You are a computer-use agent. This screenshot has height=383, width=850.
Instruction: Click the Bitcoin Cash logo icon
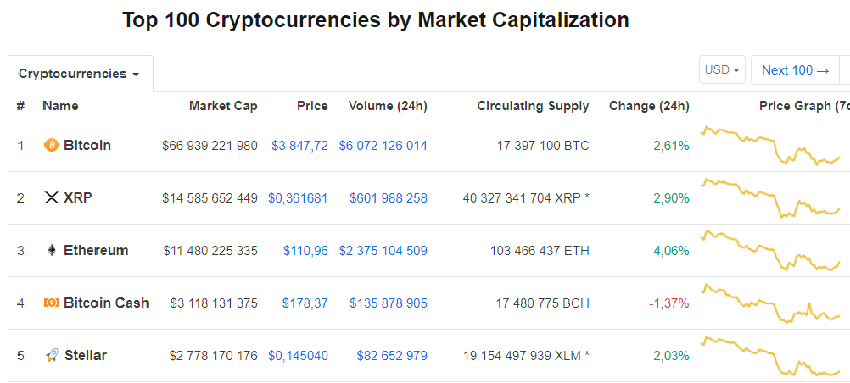point(51,303)
